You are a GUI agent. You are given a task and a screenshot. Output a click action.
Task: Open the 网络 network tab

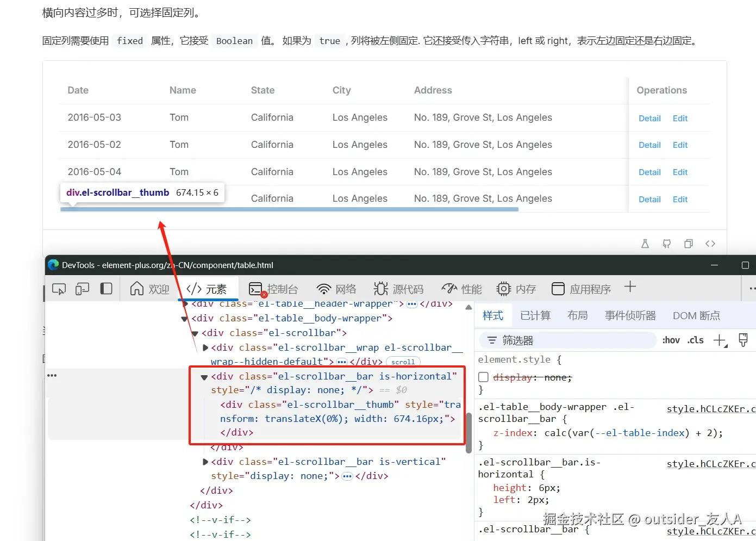coord(336,289)
